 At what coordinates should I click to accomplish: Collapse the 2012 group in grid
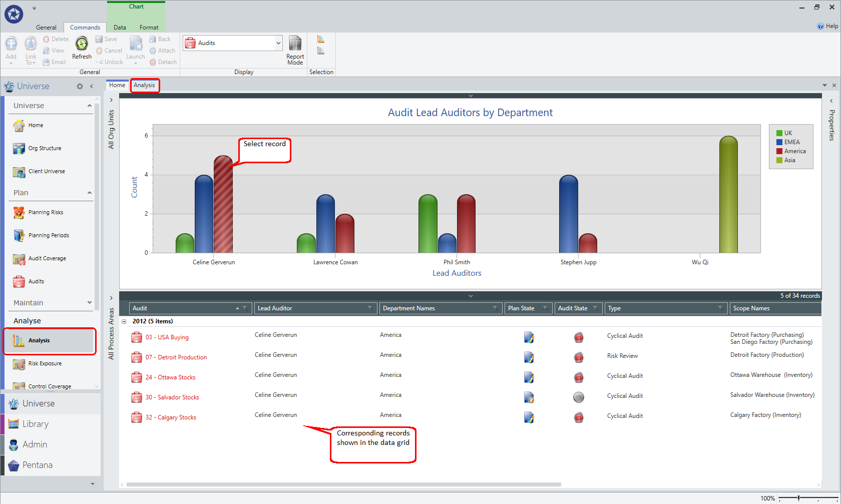(124, 321)
